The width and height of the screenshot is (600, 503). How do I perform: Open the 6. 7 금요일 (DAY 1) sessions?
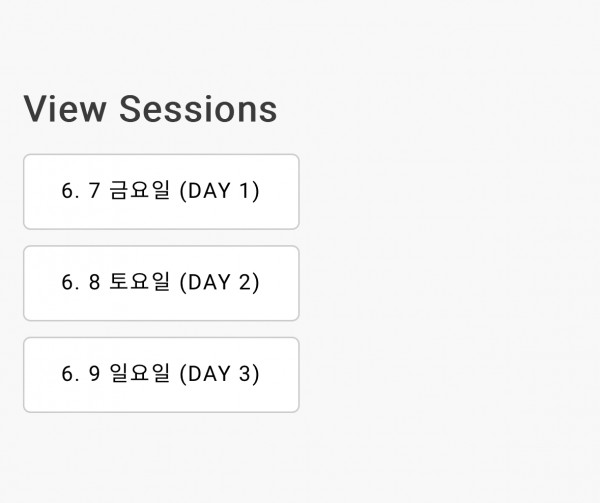click(161, 192)
